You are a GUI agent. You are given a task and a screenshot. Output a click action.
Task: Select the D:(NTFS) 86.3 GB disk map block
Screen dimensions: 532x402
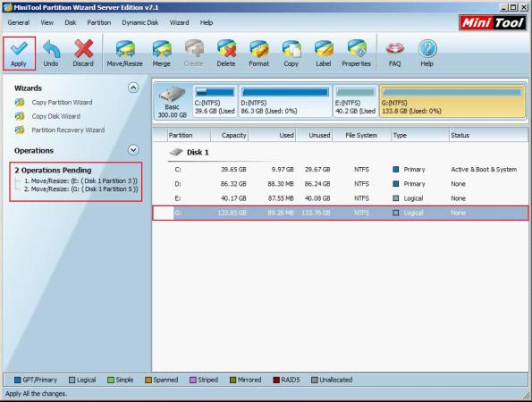click(x=285, y=101)
